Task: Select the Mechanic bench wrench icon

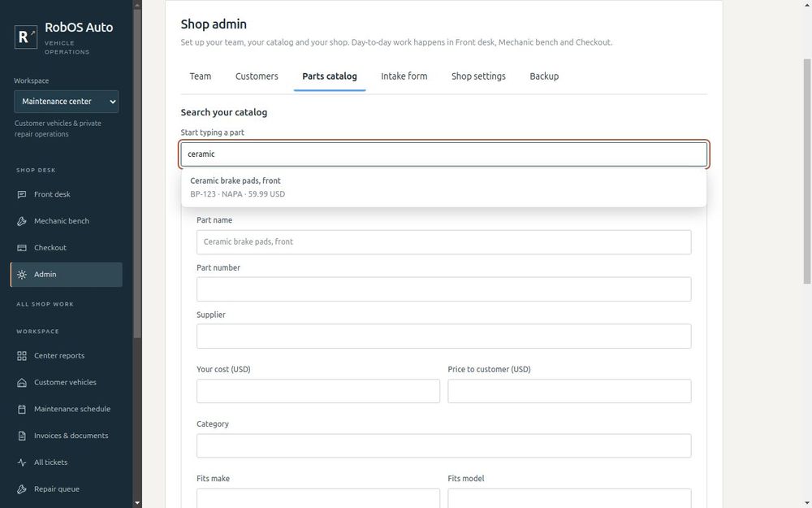Action: coord(22,221)
